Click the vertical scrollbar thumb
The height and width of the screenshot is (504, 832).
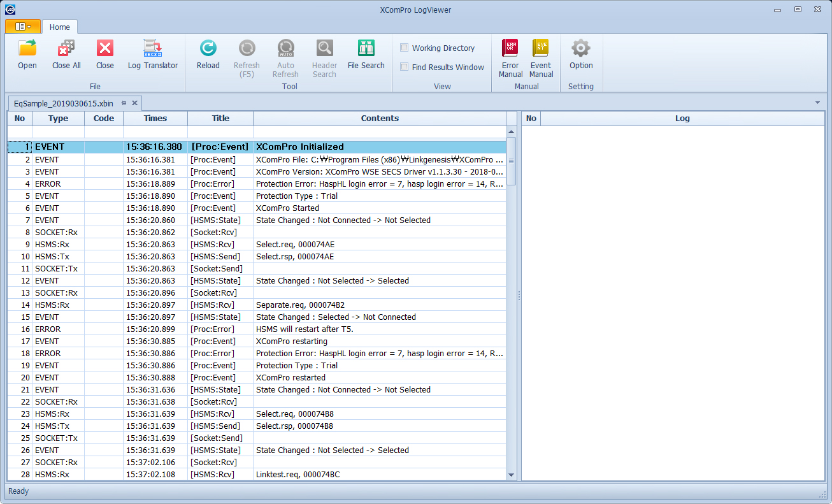(x=512, y=161)
